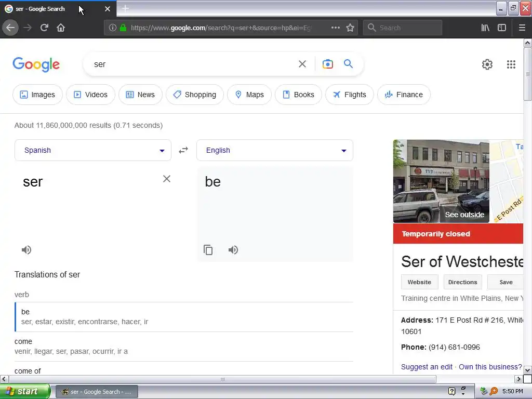
Task: Switch to Shopping results
Action: pyautogui.click(x=195, y=95)
